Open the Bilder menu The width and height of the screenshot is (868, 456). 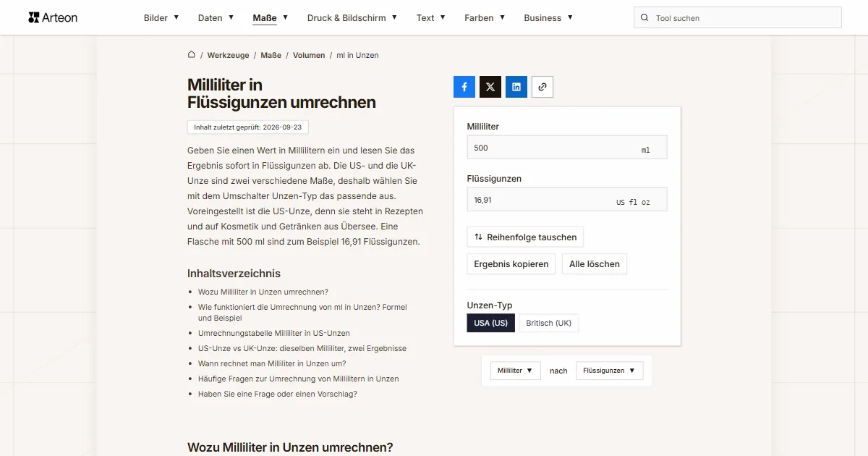[x=161, y=18]
